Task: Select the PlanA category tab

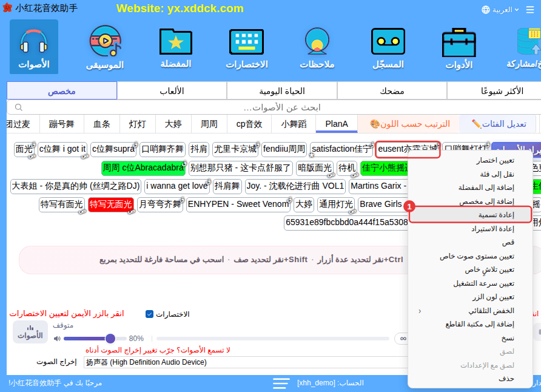Action: (337, 124)
